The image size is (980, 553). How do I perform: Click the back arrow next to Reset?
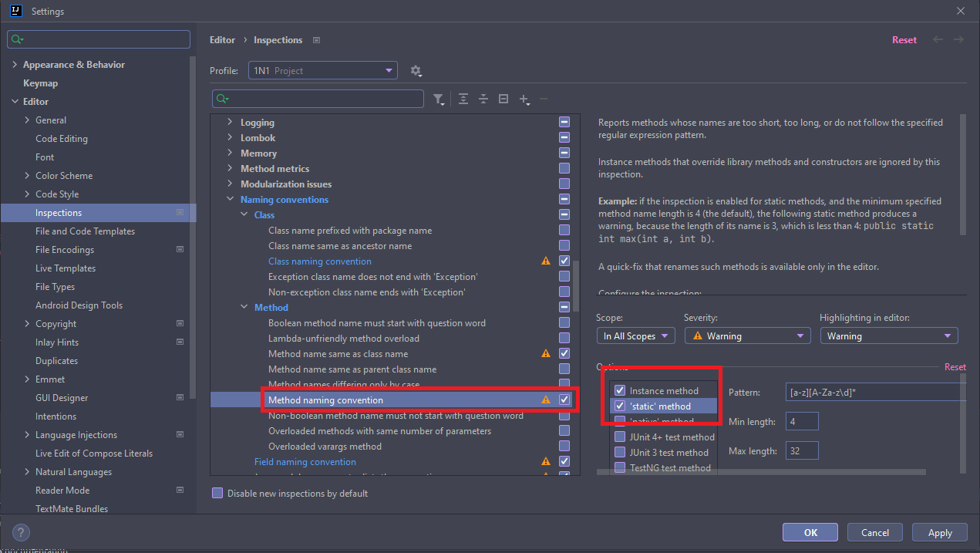938,40
